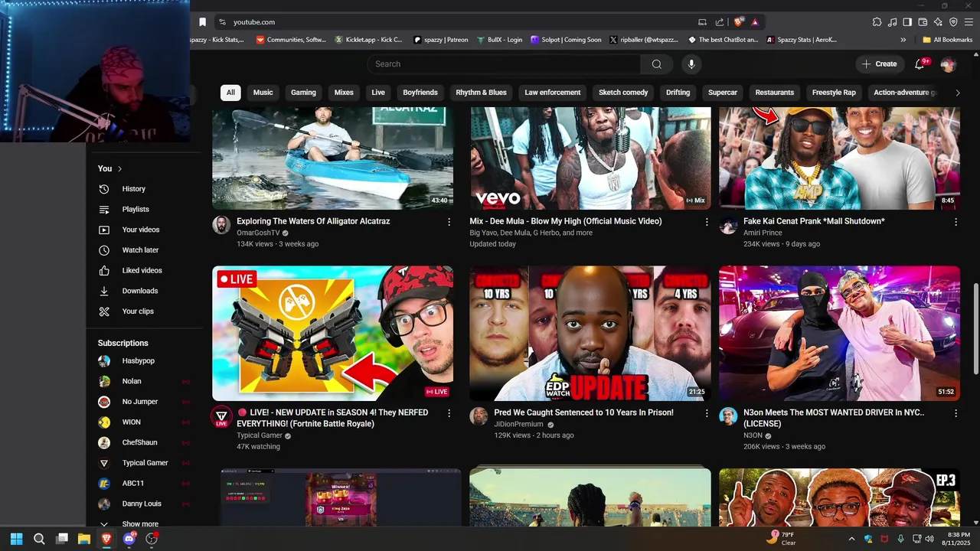Click the page vertical scrollbar thumb
The width and height of the screenshot is (980, 551).
click(976, 329)
